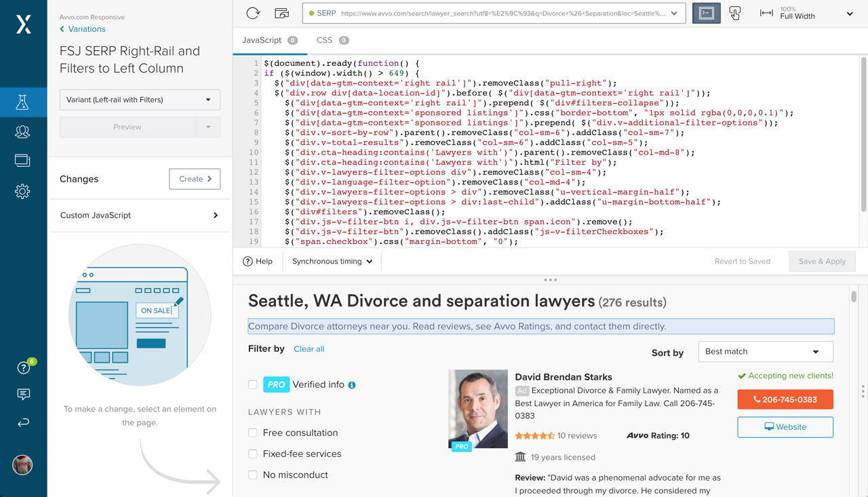This screenshot has width=868, height=497.
Task: Click the PRO badge beside Verified info
Action: (x=276, y=384)
